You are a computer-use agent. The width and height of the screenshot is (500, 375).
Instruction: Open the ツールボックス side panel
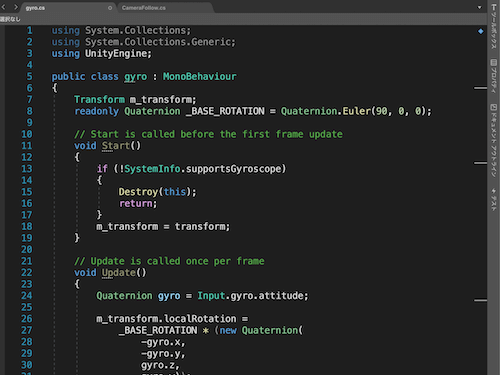click(494, 27)
